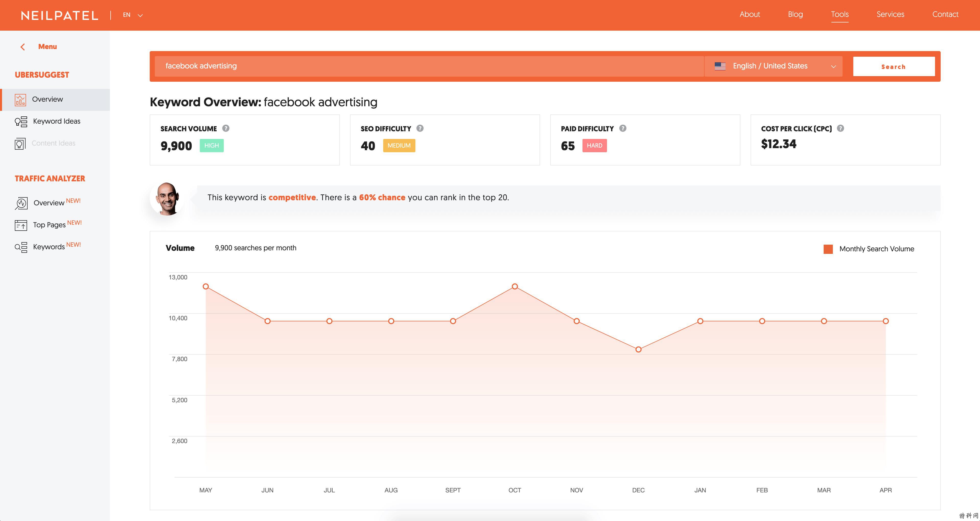The image size is (980, 521).
Task: Click the JUL data point on chart
Action: point(330,321)
